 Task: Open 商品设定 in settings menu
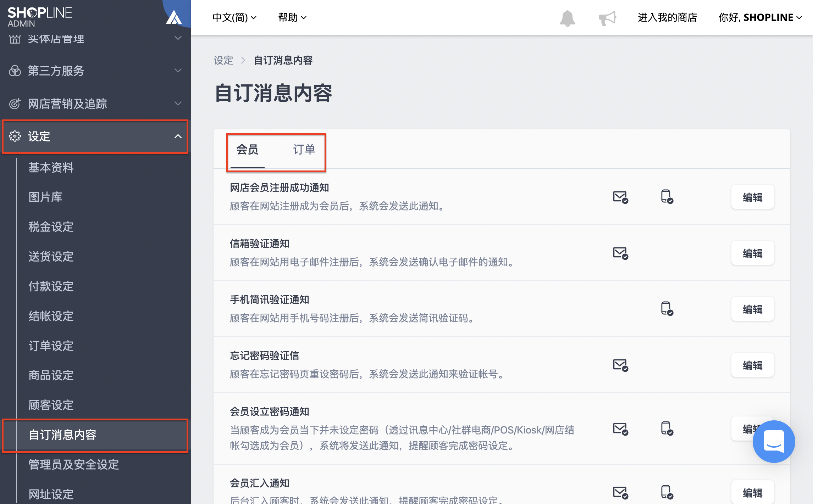51,375
